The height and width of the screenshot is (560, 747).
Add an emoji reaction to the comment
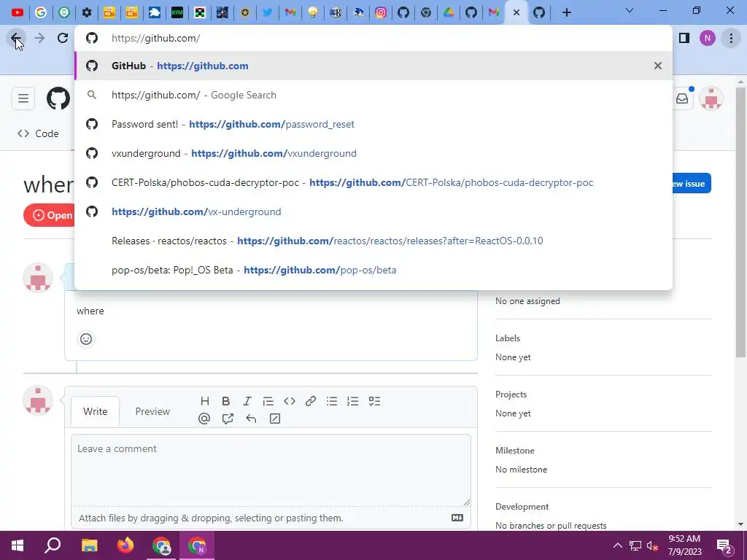point(86,339)
